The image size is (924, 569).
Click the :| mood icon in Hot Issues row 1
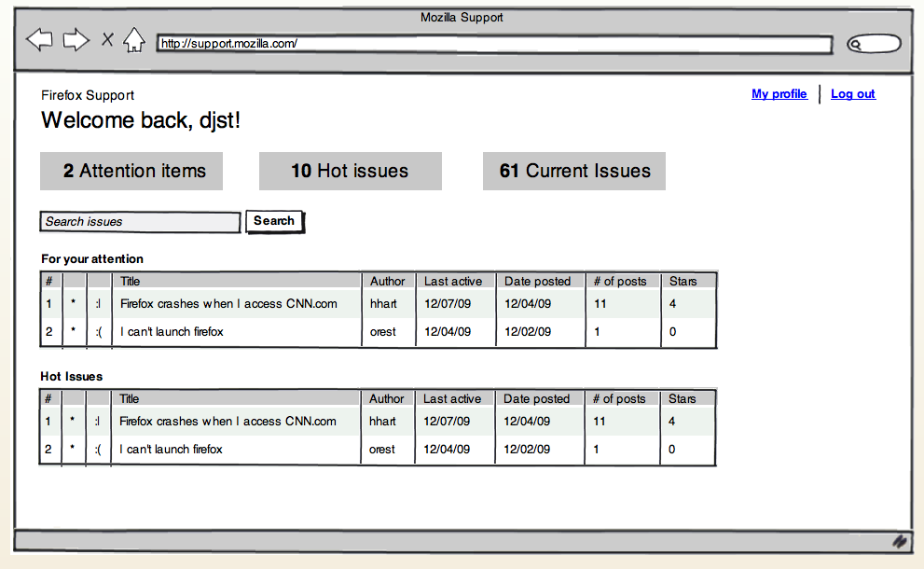[97, 421]
